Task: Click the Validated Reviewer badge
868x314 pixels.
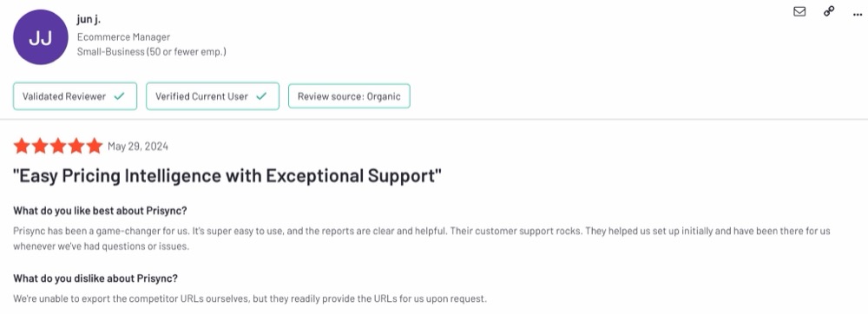Action: [x=75, y=96]
